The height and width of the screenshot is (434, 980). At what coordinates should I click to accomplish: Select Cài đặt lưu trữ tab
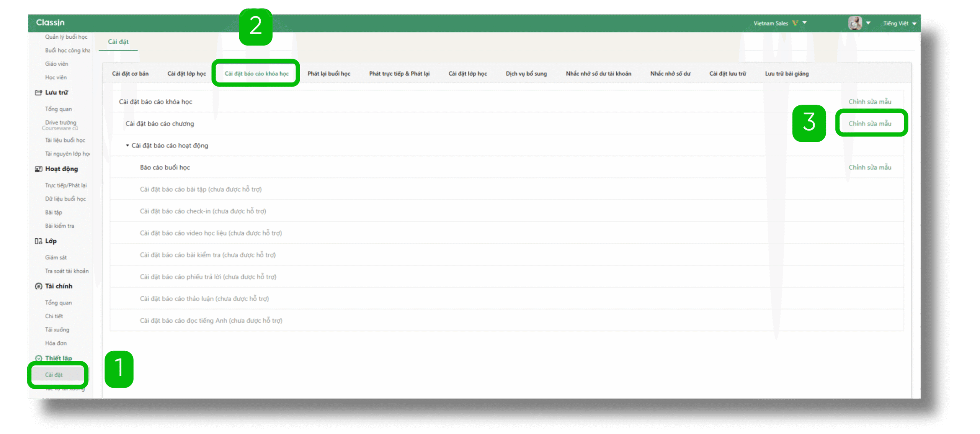point(727,74)
